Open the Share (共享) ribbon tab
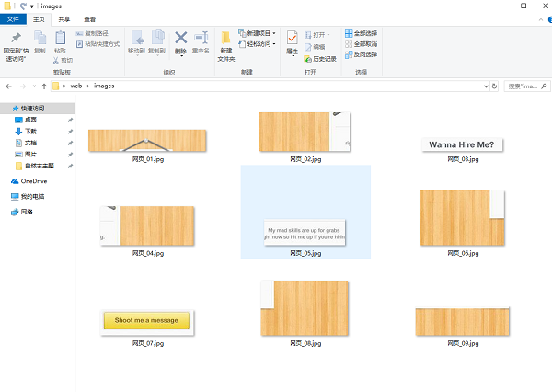 coord(63,18)
